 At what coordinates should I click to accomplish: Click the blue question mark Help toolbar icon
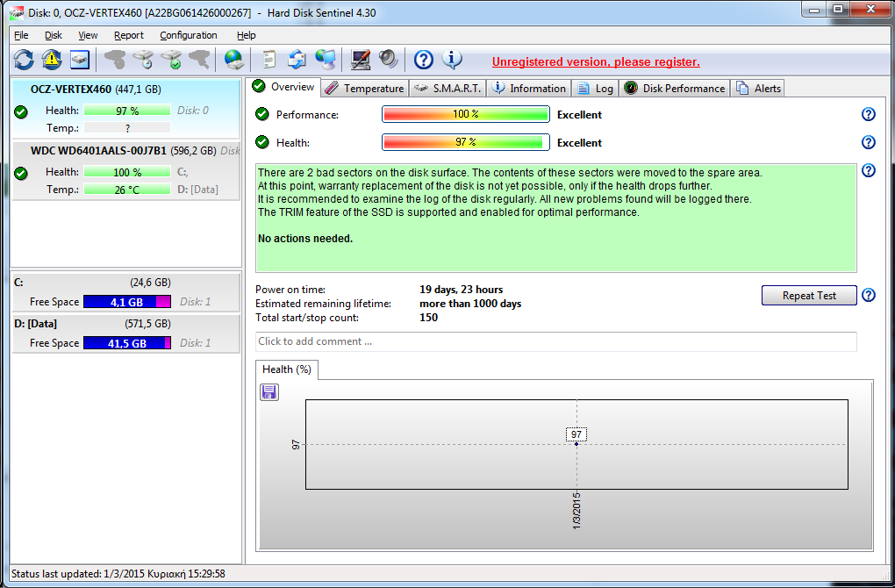coord(424,60)
